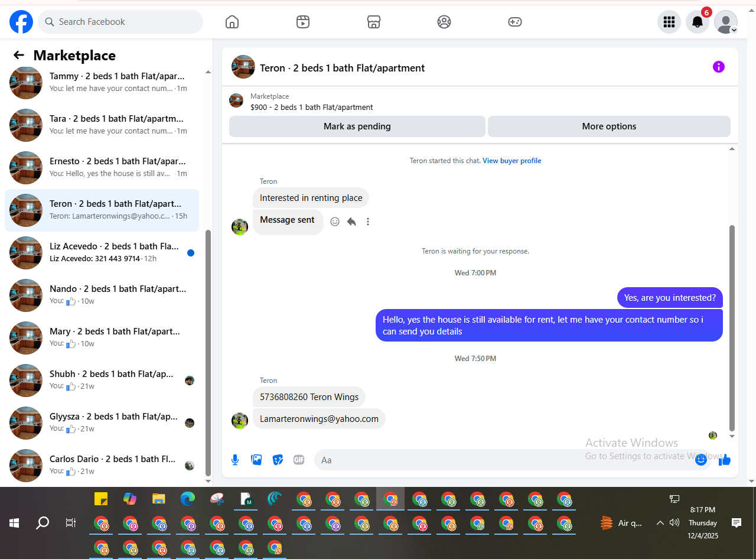
Task: Choose a GIF icon
Action: [x=299, y=460]
